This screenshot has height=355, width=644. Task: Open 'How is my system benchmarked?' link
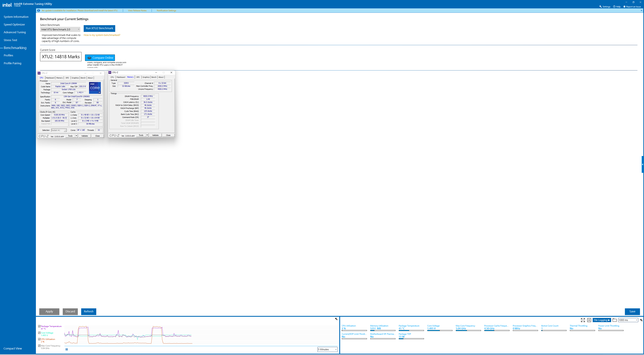pos(102,35)
